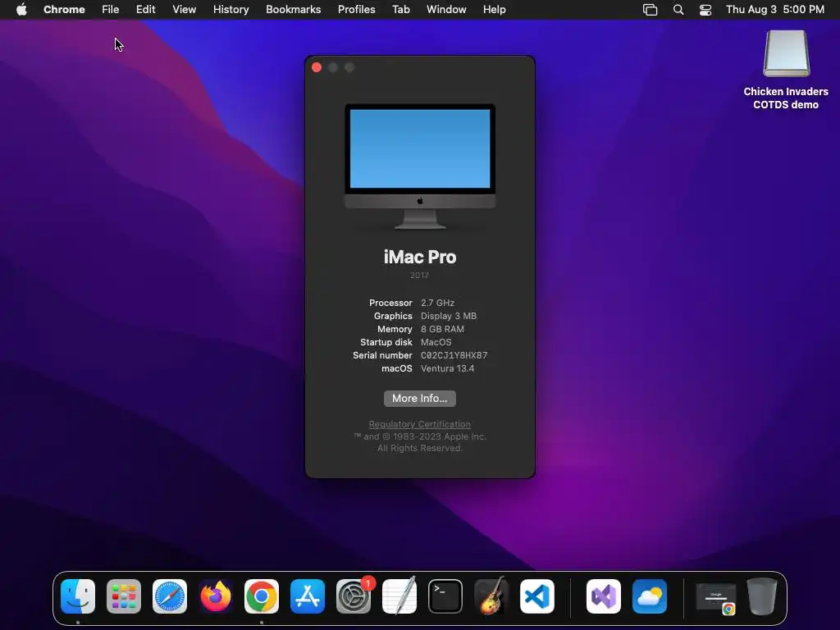Click the MacOS startup disk value
The image size is (840, 630).
[436, 342]
